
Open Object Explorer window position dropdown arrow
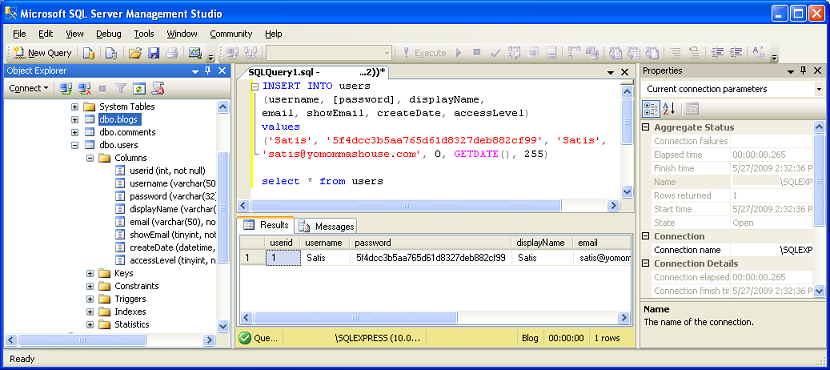click(x=195, y=71)
